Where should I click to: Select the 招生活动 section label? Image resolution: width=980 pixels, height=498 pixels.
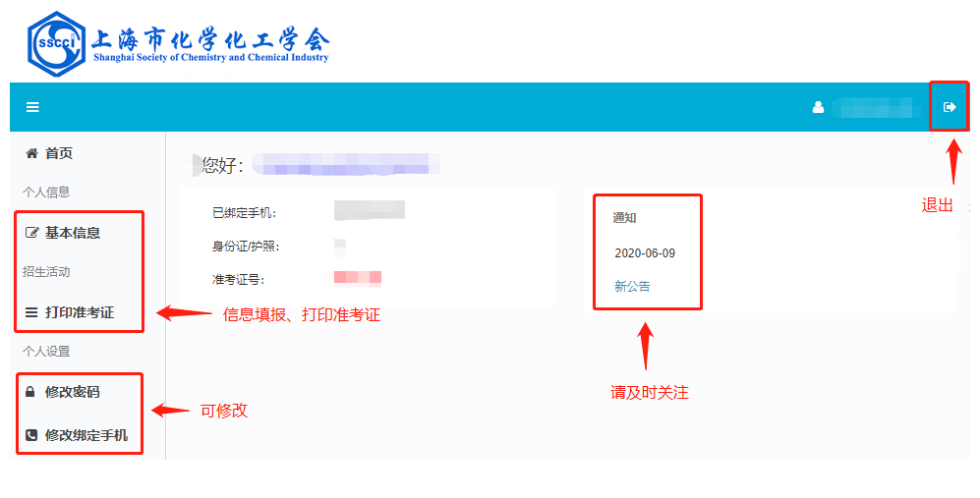click(x=46, y=272)
